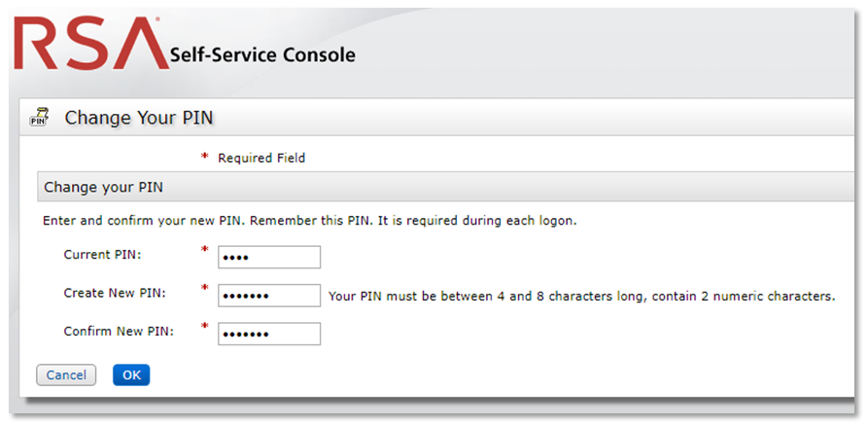
Task: Focus the Current PIN input field
Action: [269, 257]
